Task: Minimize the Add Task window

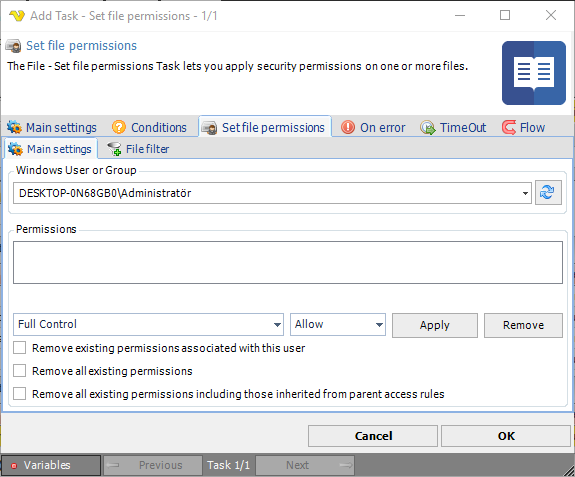Action: [460, 15]
